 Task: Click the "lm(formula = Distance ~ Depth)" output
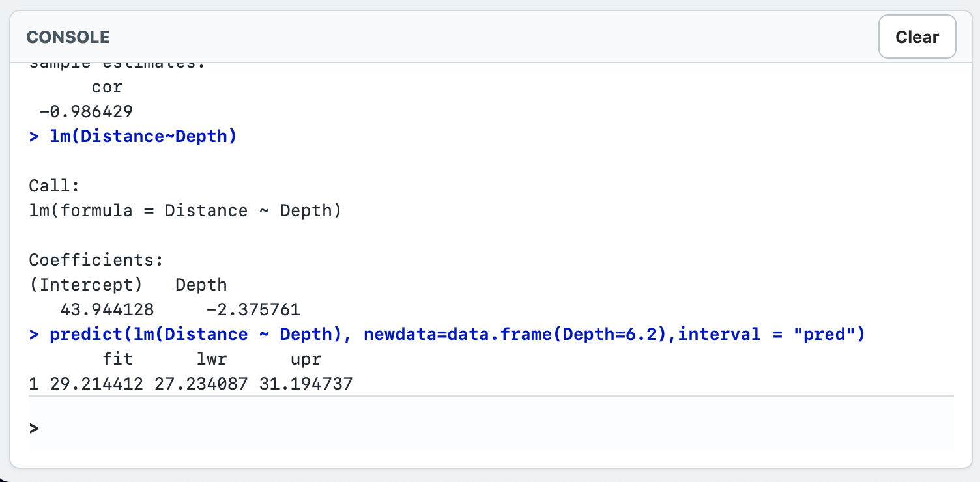(x=185, y=211)
